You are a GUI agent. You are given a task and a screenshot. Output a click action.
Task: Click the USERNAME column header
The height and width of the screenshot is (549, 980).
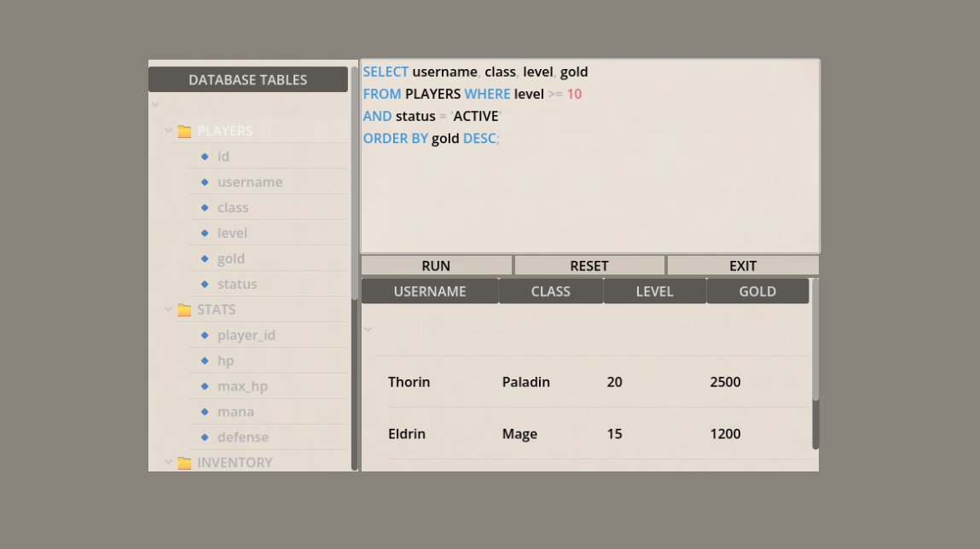[430, 291]
